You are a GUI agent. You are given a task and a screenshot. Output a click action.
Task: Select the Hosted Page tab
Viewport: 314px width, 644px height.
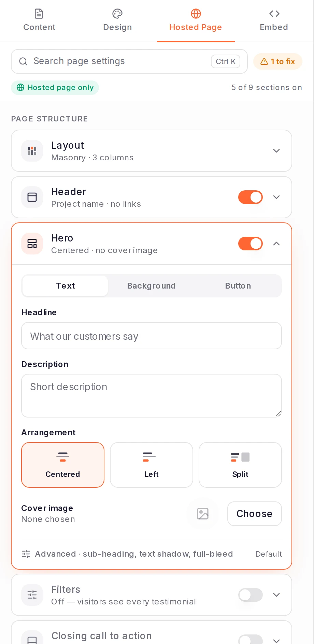click(196, 21)
